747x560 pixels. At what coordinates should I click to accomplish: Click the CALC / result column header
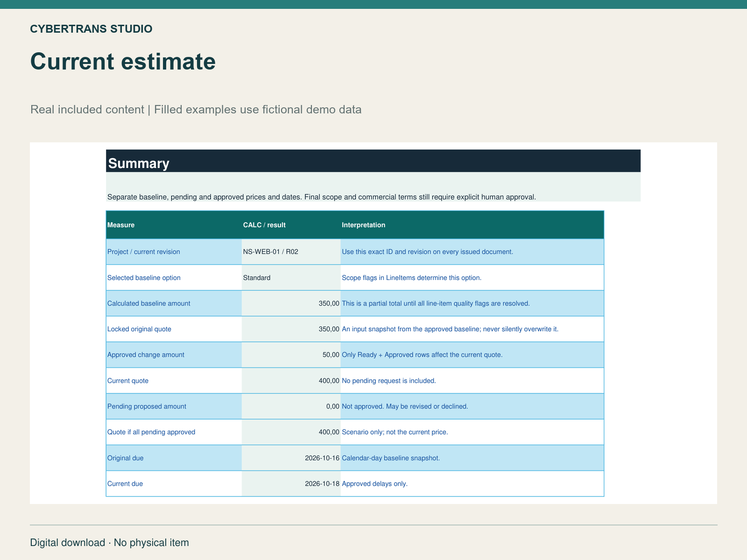[x=291, y=225]
